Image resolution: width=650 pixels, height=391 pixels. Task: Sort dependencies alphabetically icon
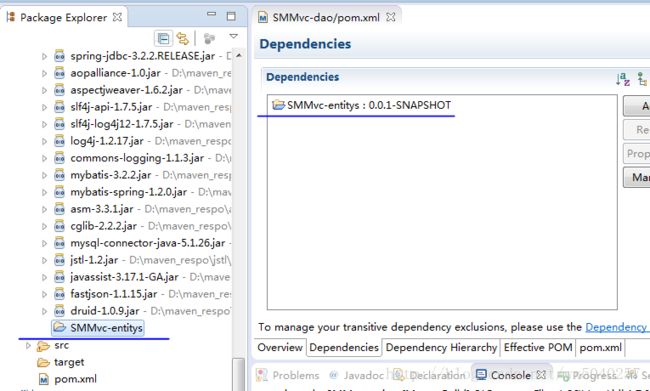click(623, 78)
